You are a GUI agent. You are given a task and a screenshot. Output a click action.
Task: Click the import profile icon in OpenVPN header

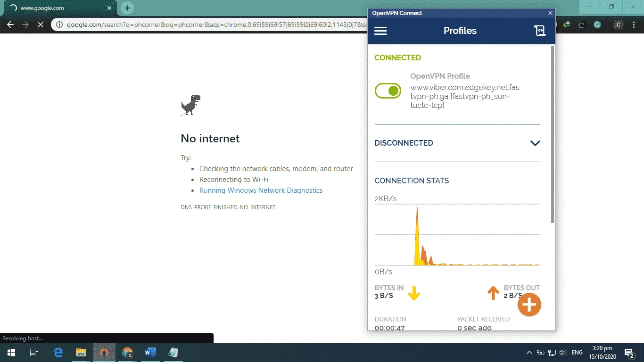[539, 31]
